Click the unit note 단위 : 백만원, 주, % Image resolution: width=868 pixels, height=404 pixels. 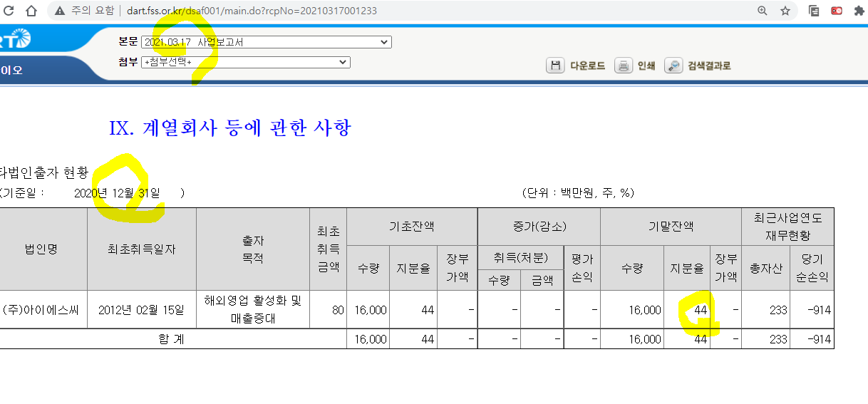tap(578, 193)
